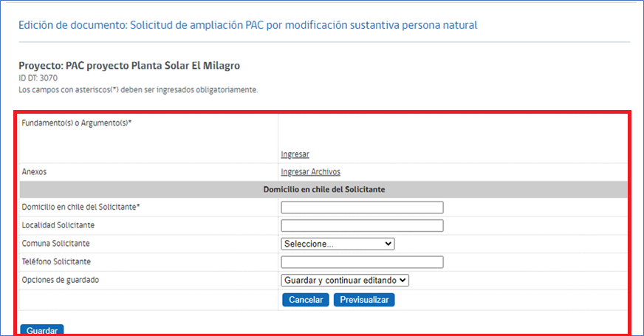The image size is (644, 336).
Task: Click the Anexos row label
Action: point(35,172)
